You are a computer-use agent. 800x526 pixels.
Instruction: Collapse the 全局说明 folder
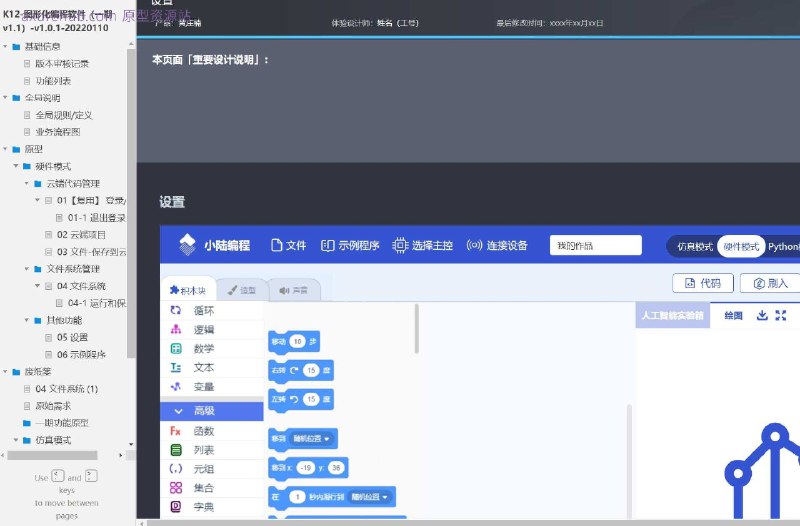(x=5, y=97)
